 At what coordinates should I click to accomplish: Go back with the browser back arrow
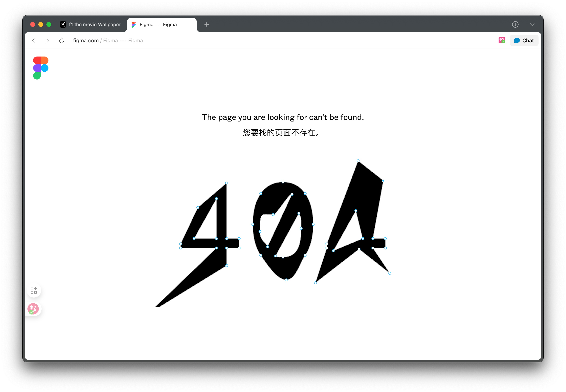pyautogui.click(x=33, y=41)
